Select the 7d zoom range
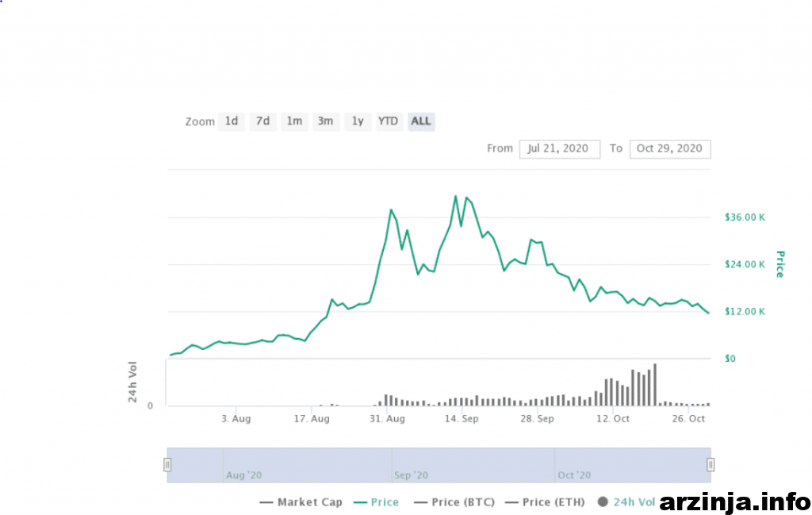 click(262, 121)
